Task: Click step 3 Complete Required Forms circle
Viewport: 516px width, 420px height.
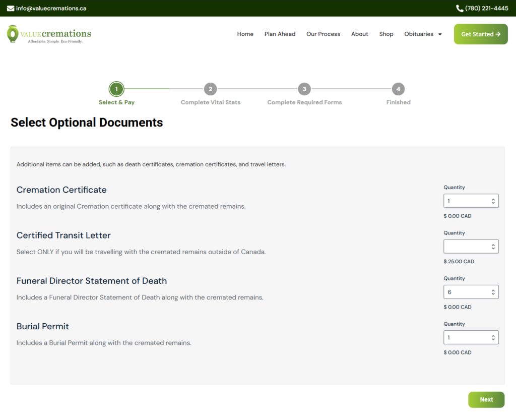Action: pyautogui.click(x=304, y=89)
